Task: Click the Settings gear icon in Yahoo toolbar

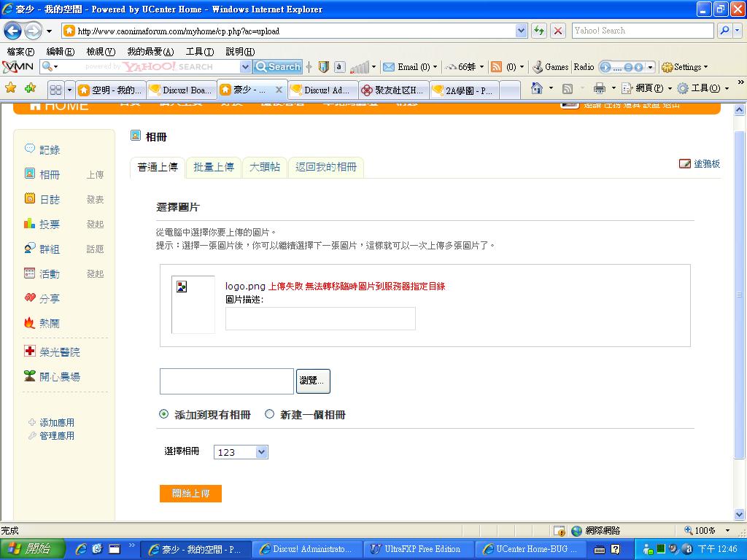Action: [x=667, y=67]
